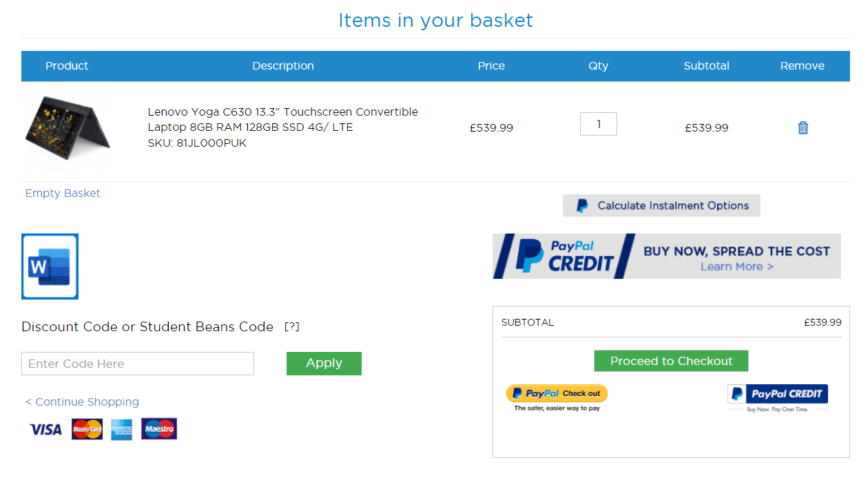Open the Microsoft Word icon tile
Screen dimensions: 868x480
(50, 267)
